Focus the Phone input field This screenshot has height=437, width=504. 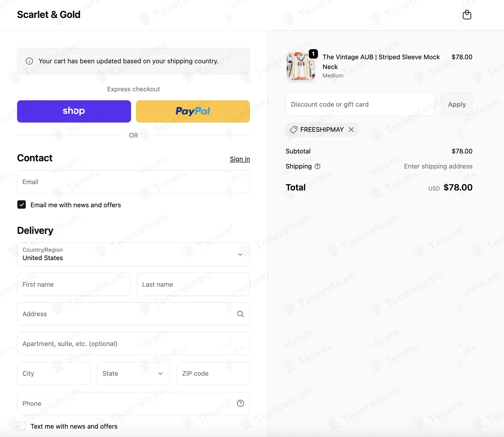tap(133, 403)
